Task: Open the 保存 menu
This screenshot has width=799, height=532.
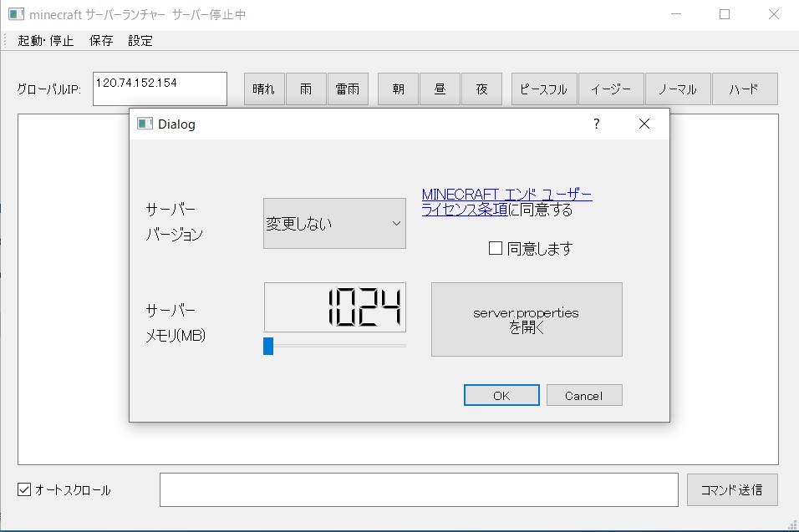Action: (101, 41)
